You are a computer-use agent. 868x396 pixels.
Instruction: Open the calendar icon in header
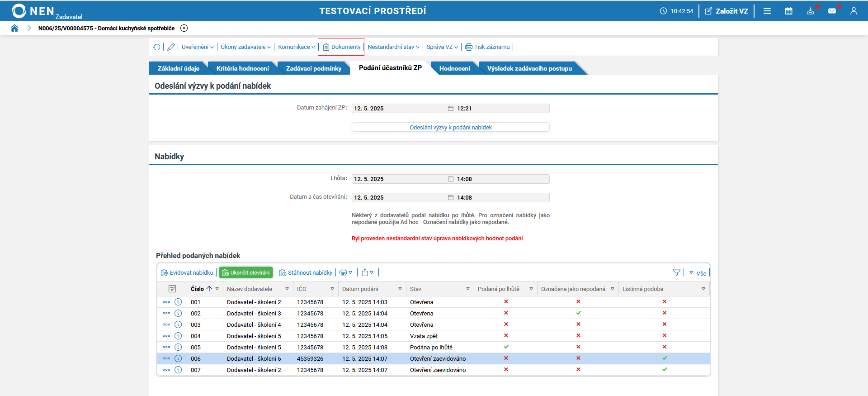[788, 11]
